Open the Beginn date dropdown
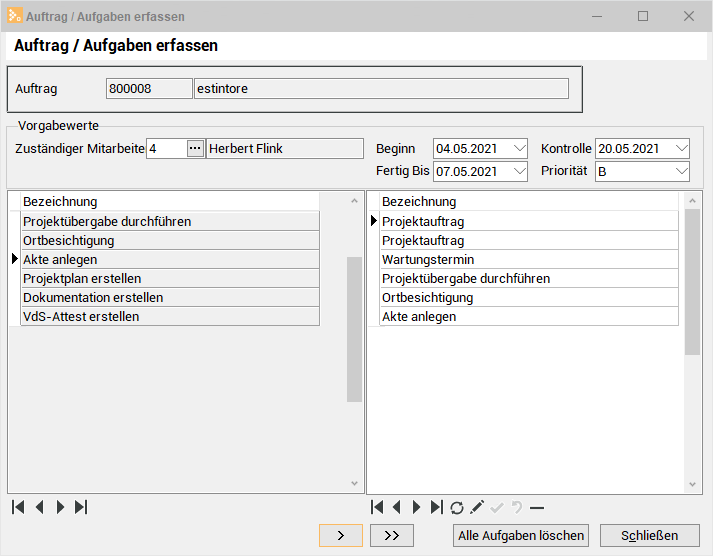This screenshot has width=713, height=556. coord(519,148)
